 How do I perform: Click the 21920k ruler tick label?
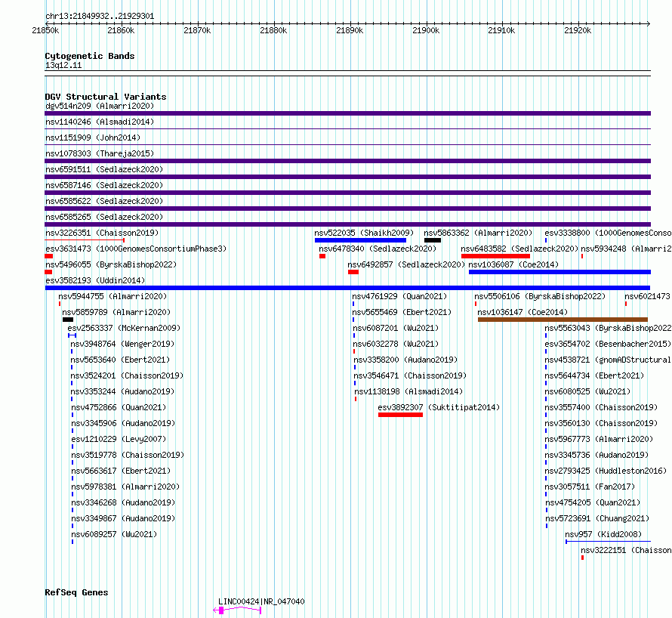(578, 30)
